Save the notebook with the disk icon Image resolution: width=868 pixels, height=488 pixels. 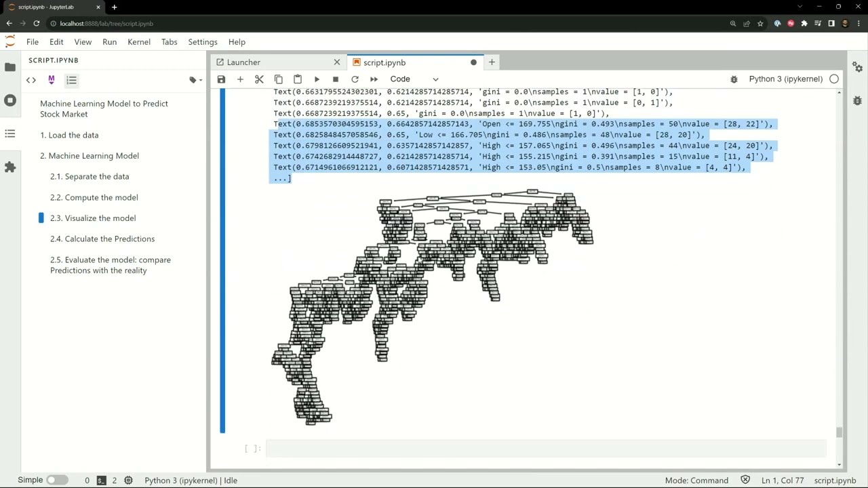click(221, 79)
